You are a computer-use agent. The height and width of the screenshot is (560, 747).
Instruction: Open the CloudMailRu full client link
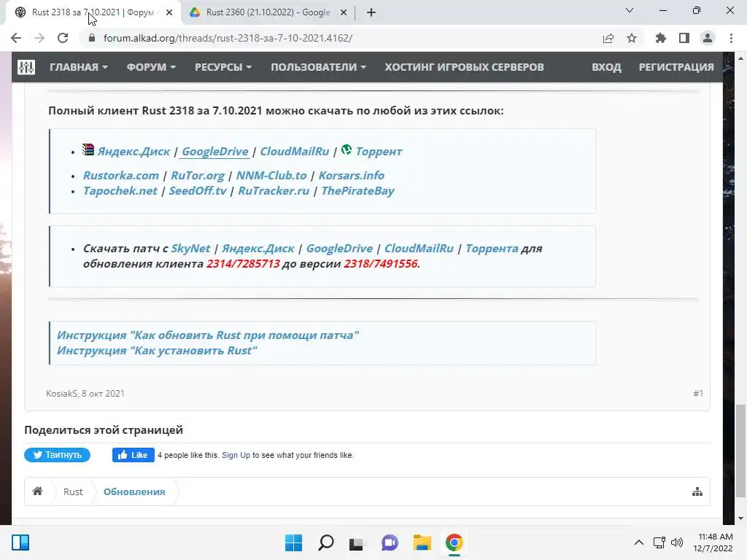coord(295,152)
